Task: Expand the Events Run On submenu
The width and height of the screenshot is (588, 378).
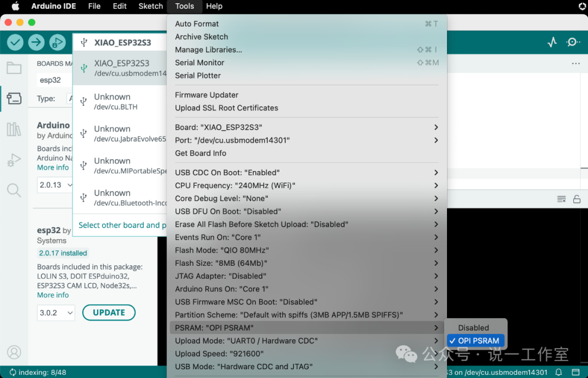Action: 307,237
